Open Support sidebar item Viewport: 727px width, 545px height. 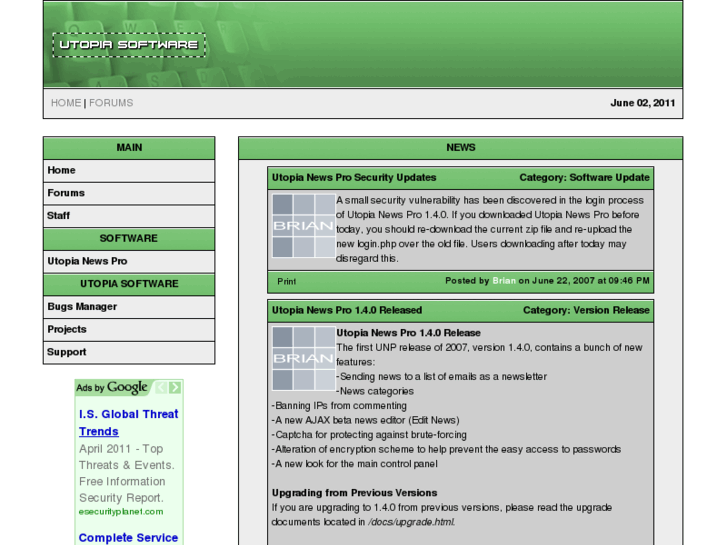point(129,353)
